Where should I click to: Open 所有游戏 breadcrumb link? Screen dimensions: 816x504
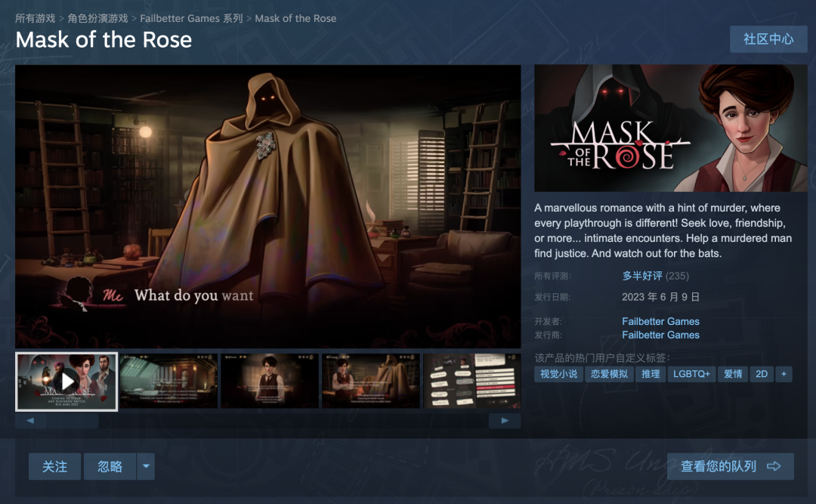click(x=35, y=18)
